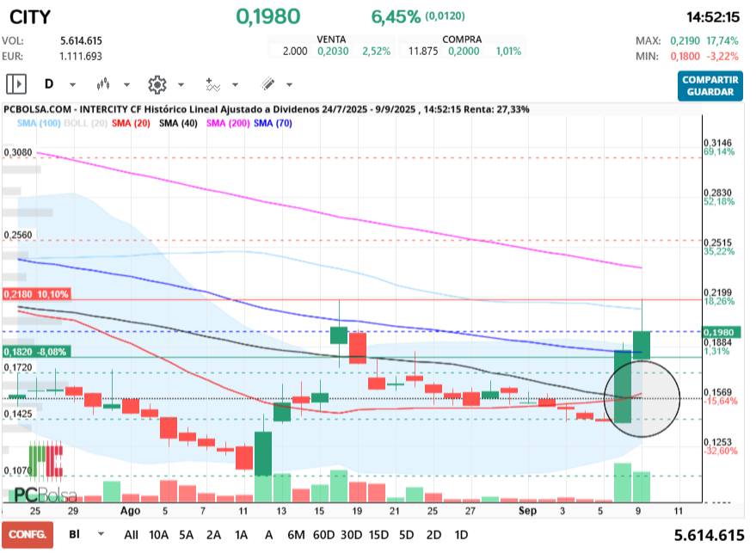Toggle the SMA (40) indicator legend
Image resolution: width=756 pixels, height=553 pixels.
point(178,124)
